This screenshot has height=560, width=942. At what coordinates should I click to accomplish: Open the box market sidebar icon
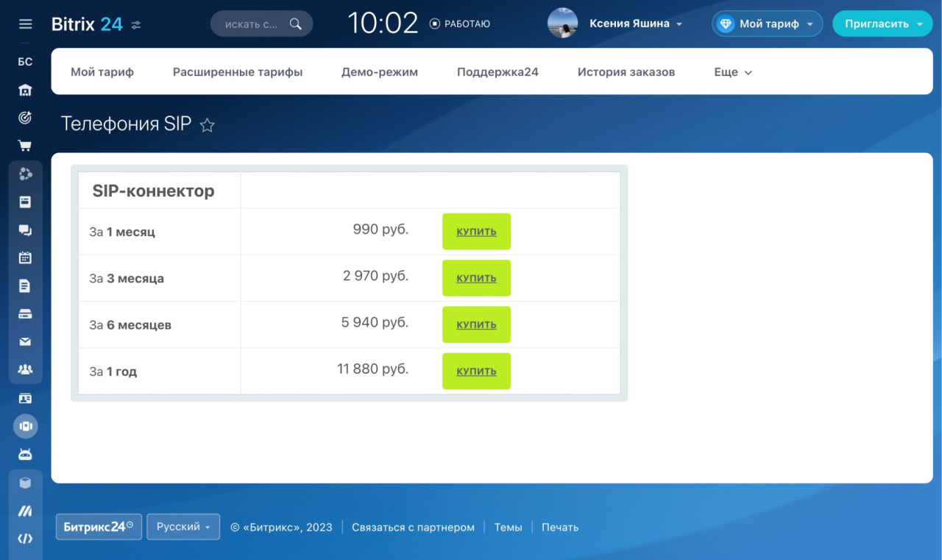[x=25, y=483]
